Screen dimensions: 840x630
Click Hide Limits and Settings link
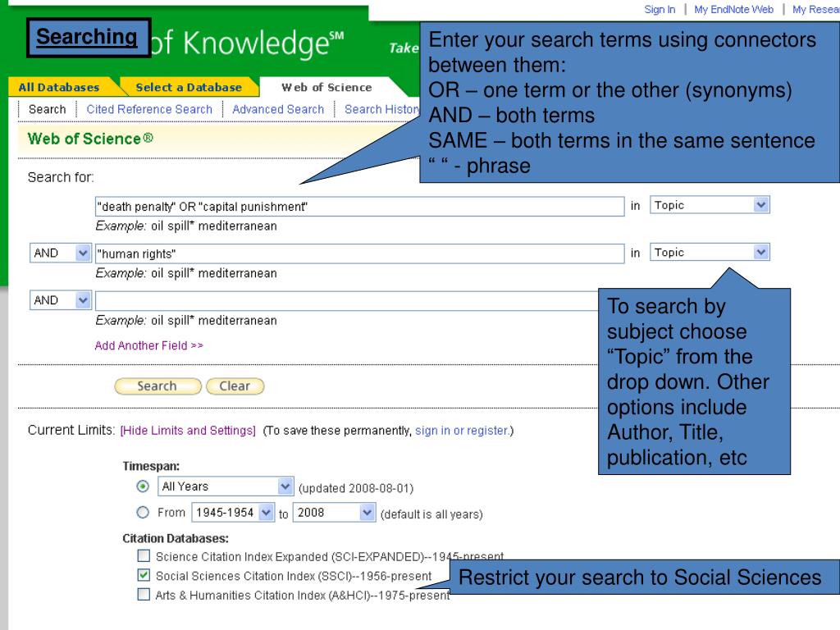[x=188, y=431]
